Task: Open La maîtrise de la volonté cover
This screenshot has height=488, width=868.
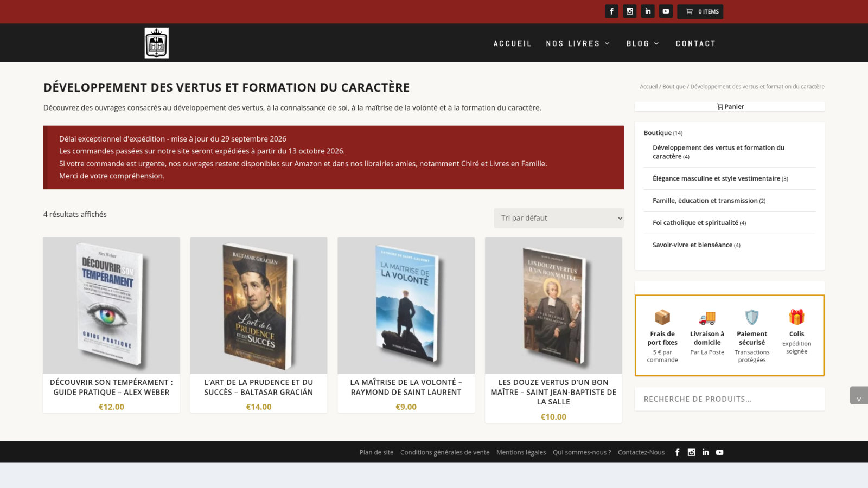Action: click(406, 305)
